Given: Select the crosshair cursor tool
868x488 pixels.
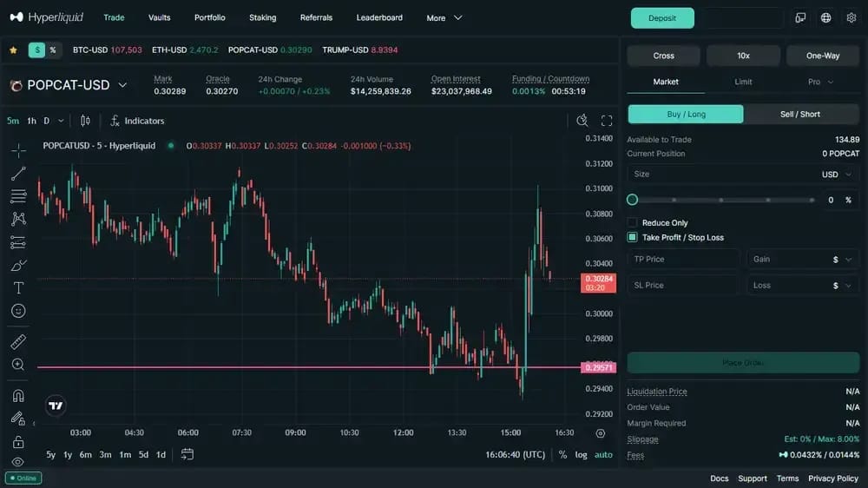Looking at the screenshot, I should (18, 150).
